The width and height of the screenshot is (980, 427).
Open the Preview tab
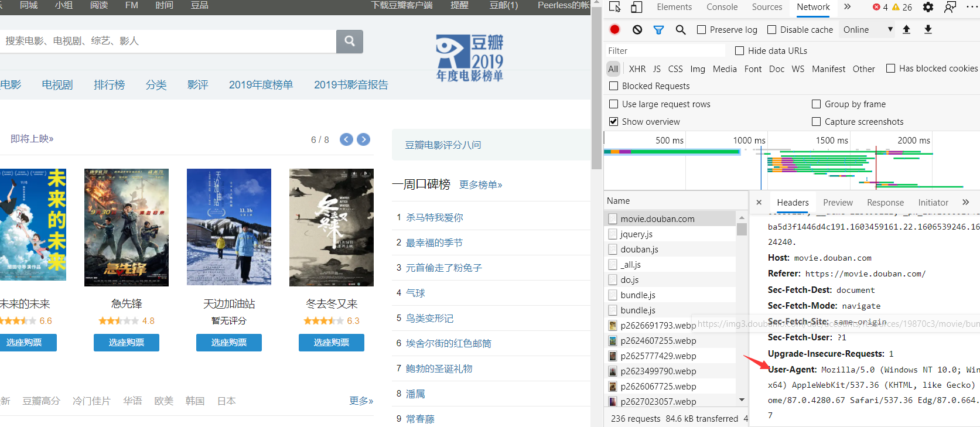coord(838,202)
